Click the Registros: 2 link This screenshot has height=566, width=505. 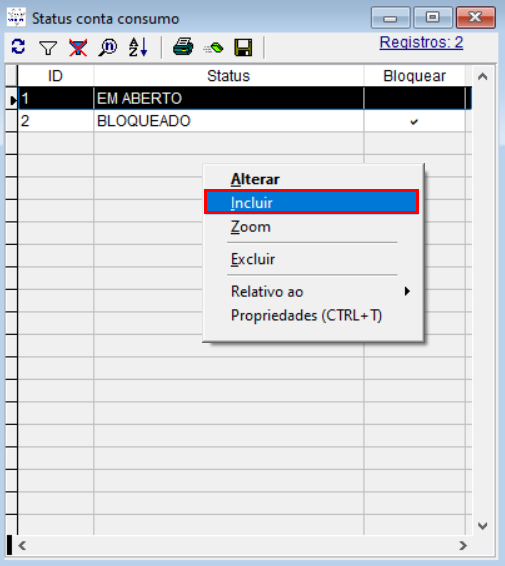coord(421,43)
